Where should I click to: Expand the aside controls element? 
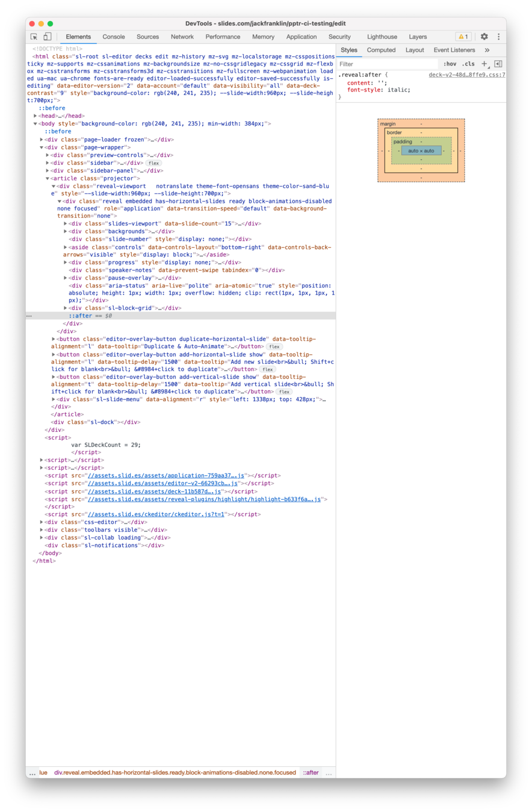tap(66, 247)
